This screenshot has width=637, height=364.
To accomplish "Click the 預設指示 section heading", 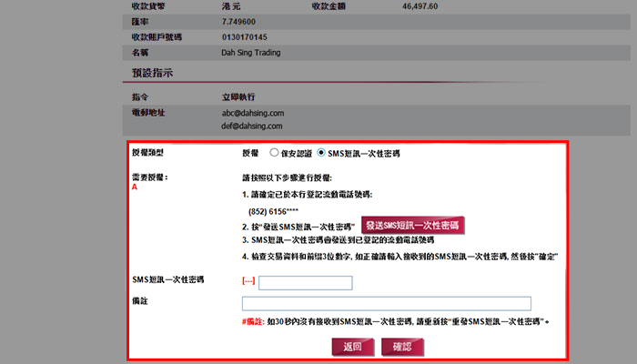I will point(152,73).
